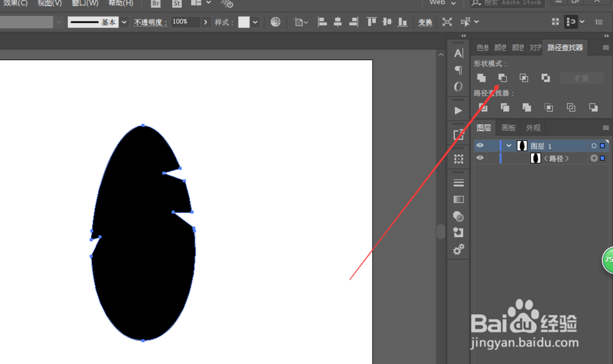Select the Intersect shape mode icon
Viewport: 613px width, 364px height.
tap(525, 78)
